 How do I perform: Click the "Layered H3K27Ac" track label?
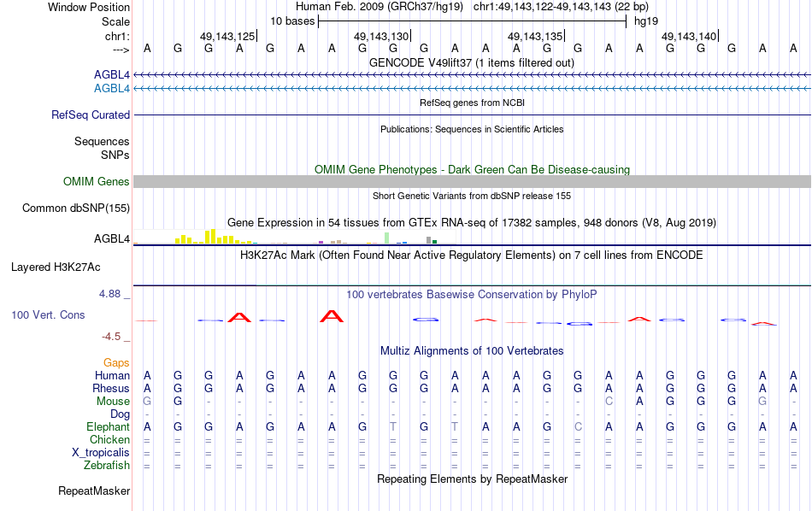click(56, 267)
